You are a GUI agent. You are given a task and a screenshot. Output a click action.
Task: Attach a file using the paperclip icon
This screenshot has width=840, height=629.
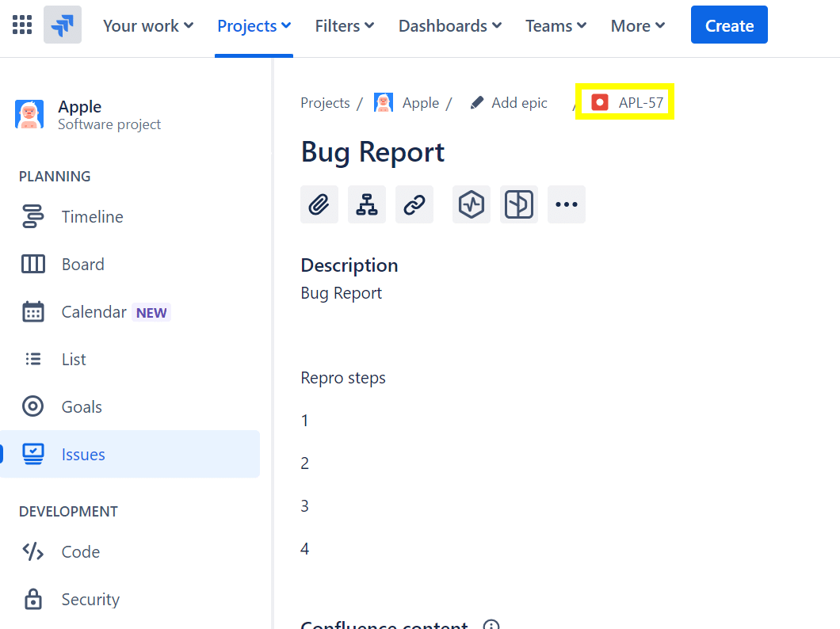[319, 204]
